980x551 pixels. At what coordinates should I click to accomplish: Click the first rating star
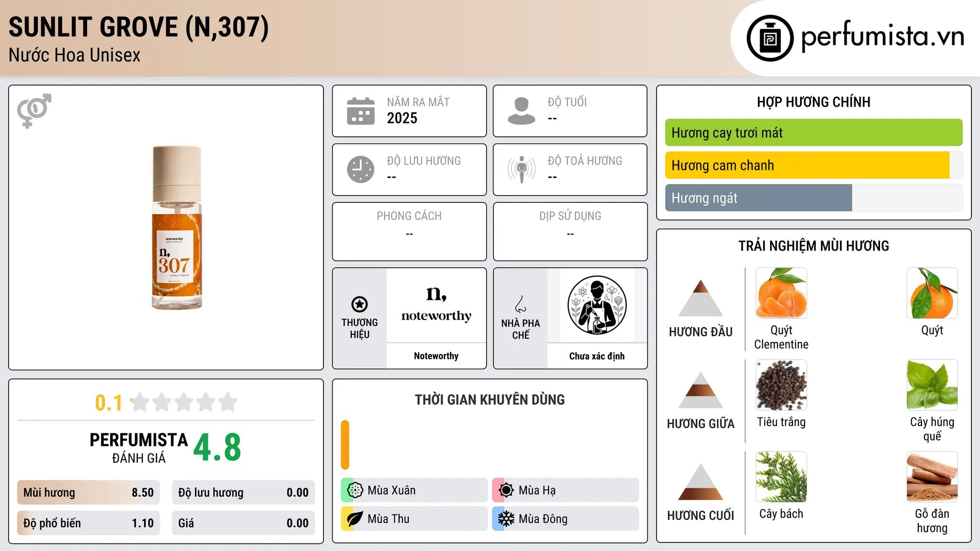pos(140,402)
